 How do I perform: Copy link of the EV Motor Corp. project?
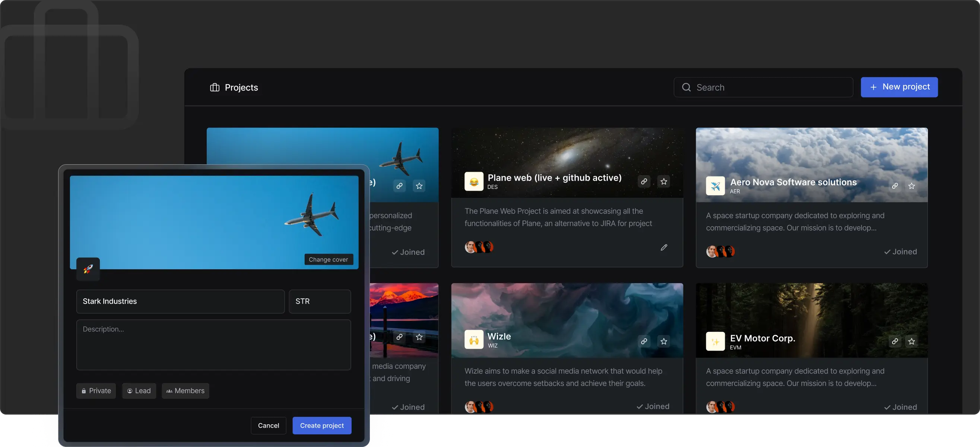tap(895, 341)
